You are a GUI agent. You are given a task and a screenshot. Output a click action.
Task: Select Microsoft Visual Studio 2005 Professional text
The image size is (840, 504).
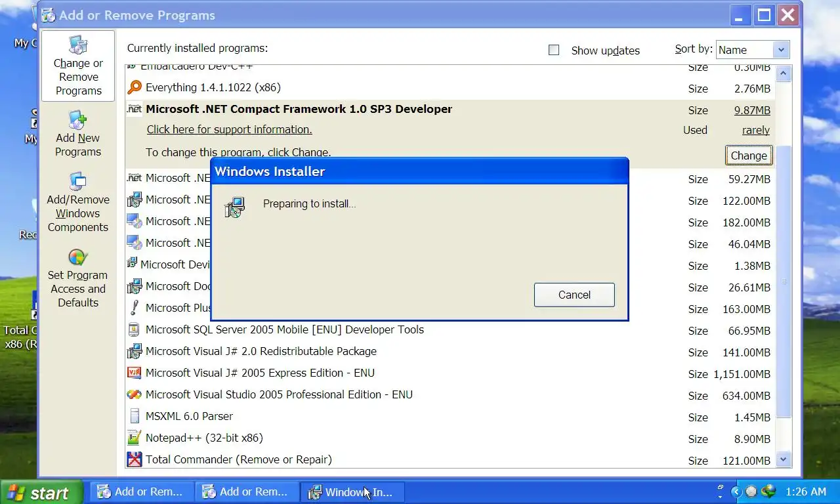pyautogui.click(x=279, y=394)
